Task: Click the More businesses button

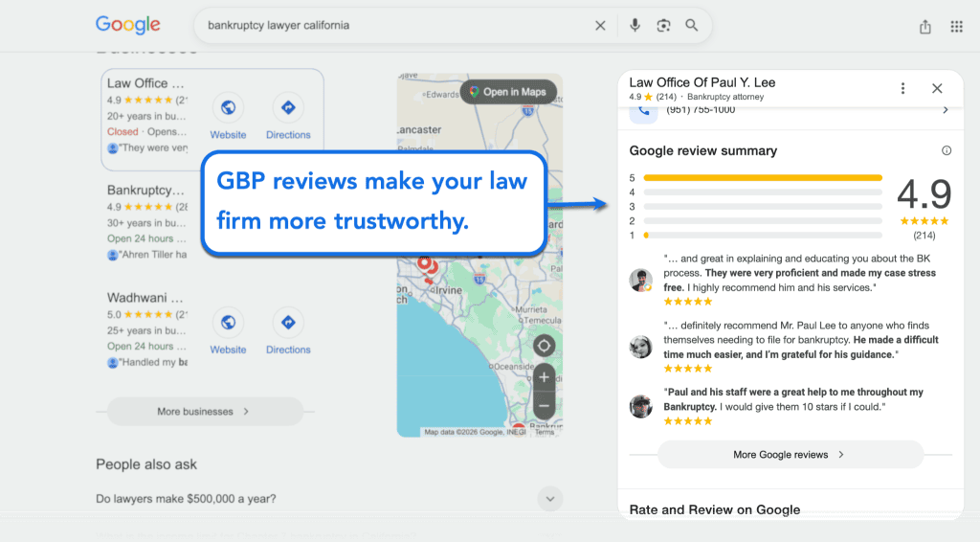Action: click(x=205, y=412)
